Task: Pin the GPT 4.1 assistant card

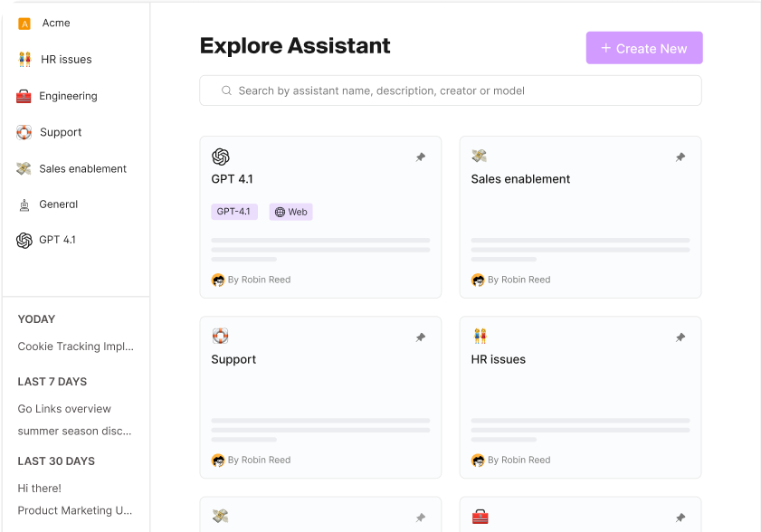Action: [x=421, y=157]
